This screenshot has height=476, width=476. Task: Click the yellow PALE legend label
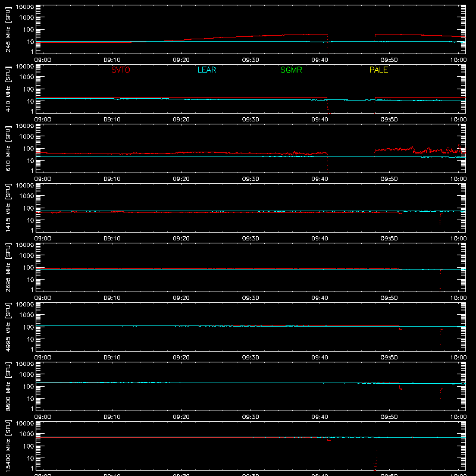pyautogui.click(x=378, y=70)
